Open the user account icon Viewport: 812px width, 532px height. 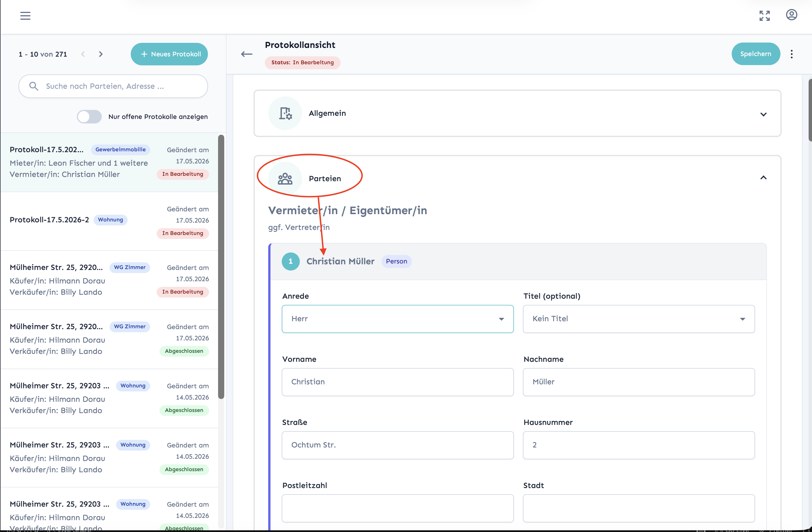click(x=791, y=15)
